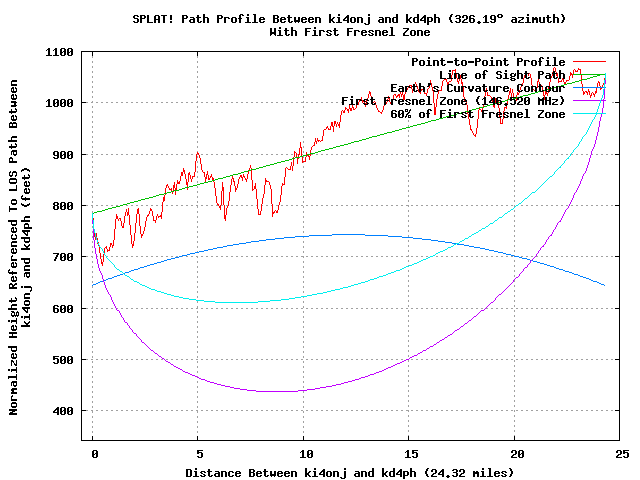Click legend entry "Point-to-Point Profile"
The height and width of the screenshot is (480, 640).
[x=488, y=62]
